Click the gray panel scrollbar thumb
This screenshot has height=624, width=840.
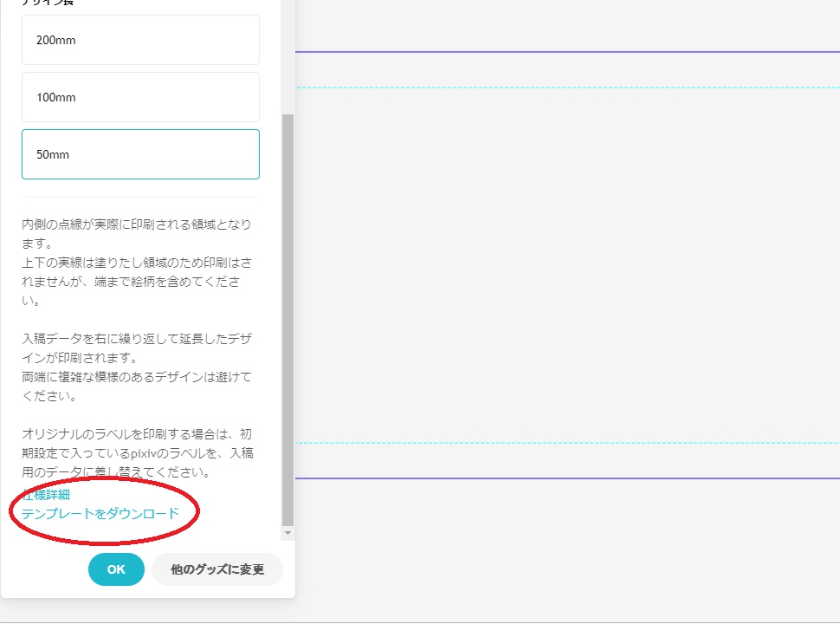tap(288, 321)
